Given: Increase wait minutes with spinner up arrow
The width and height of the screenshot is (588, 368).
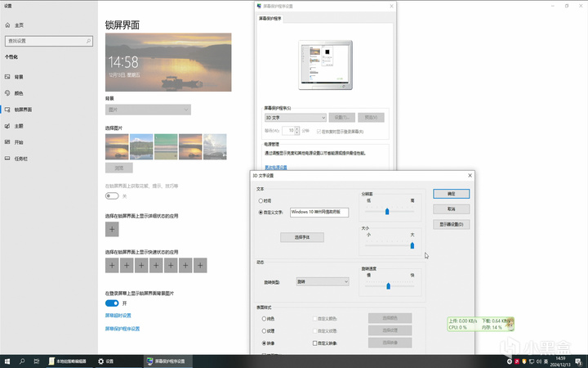Looking at the screenshot, I should (x=297, y=128).
